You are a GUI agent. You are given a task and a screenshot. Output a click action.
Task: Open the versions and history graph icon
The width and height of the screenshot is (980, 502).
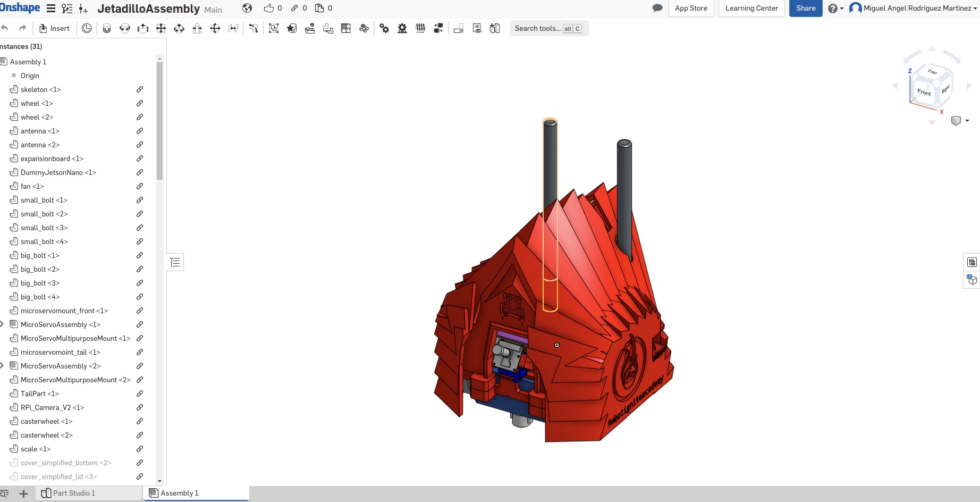tap(67, 9)
